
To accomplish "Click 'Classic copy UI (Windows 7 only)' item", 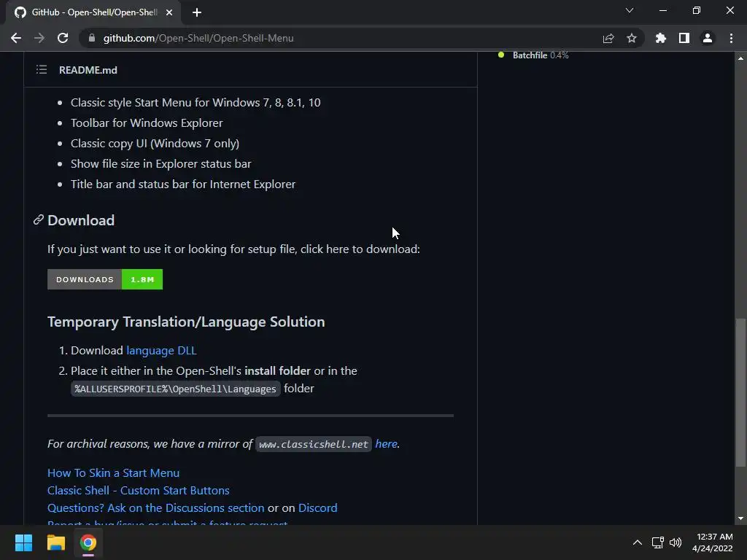I will [155, 144].
